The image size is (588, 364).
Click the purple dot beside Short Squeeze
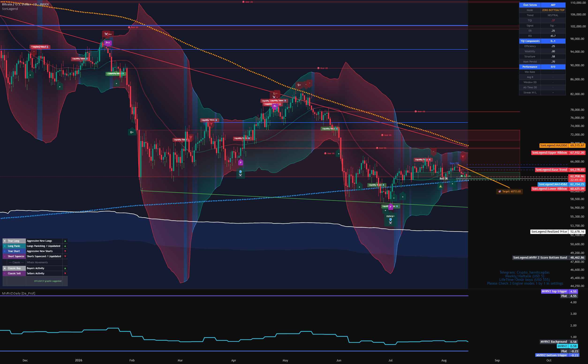(x=5, y=256)
